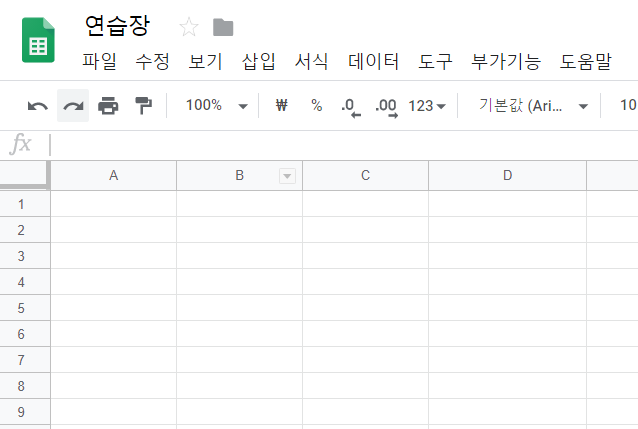Click cell D5
Image resolution: width=638 pixels, height=429 pixels.
tap(507, 308)
